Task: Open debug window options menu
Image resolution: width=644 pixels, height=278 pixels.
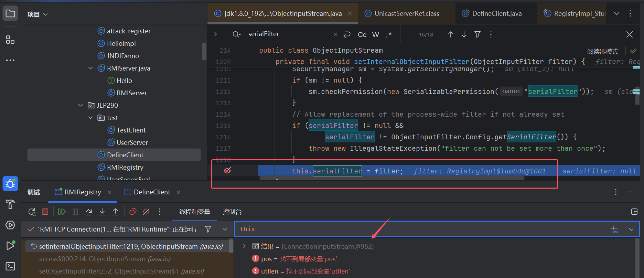Action: pos(616,192)
